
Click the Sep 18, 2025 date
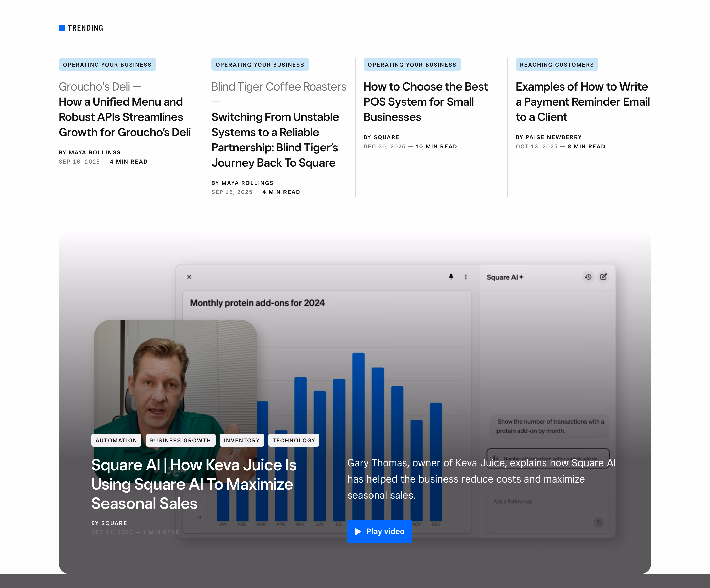point(232,192)
